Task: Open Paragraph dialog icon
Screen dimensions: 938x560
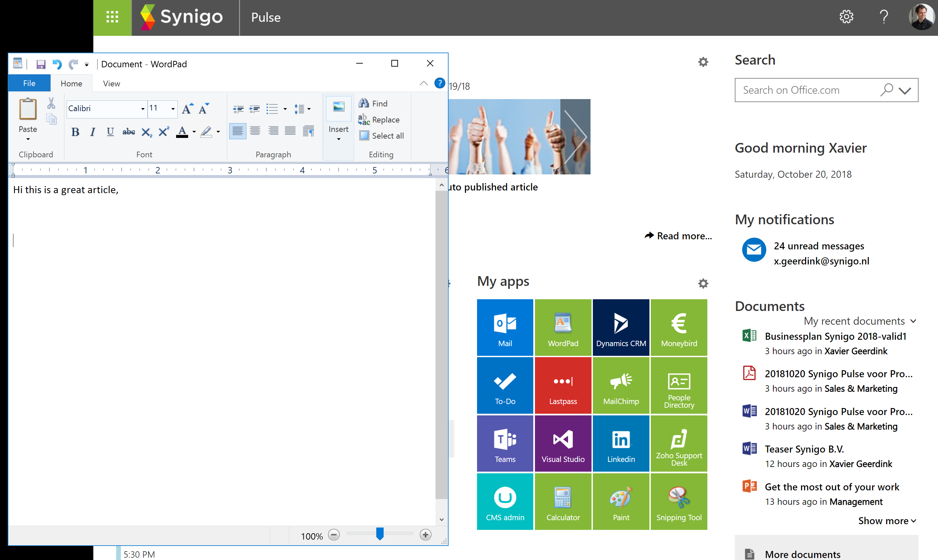Action: point(308,131)
